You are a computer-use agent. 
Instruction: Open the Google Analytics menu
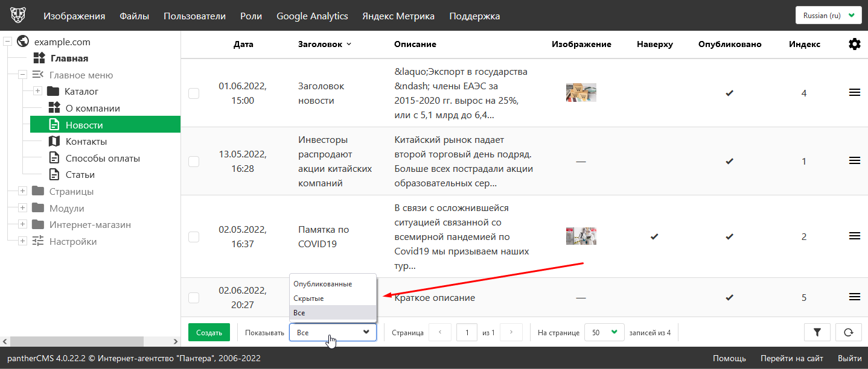312,16
